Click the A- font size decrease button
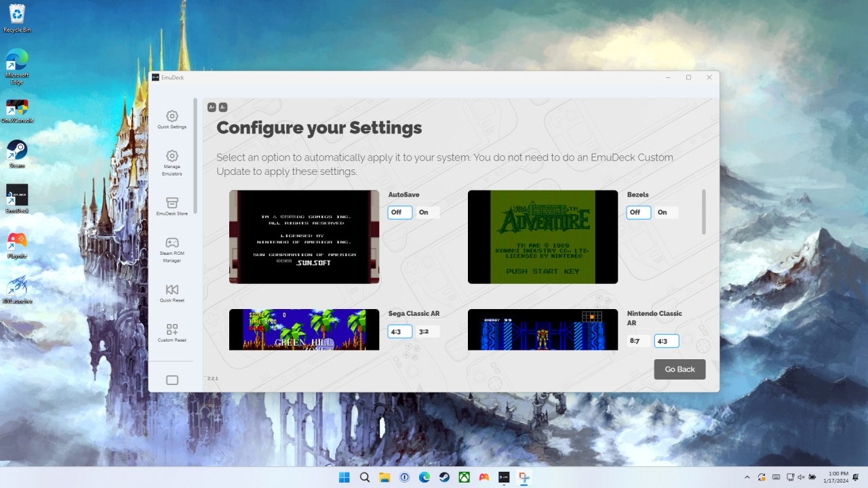The height and width of the screenshot is (488, 868). (x=222, y=107)
